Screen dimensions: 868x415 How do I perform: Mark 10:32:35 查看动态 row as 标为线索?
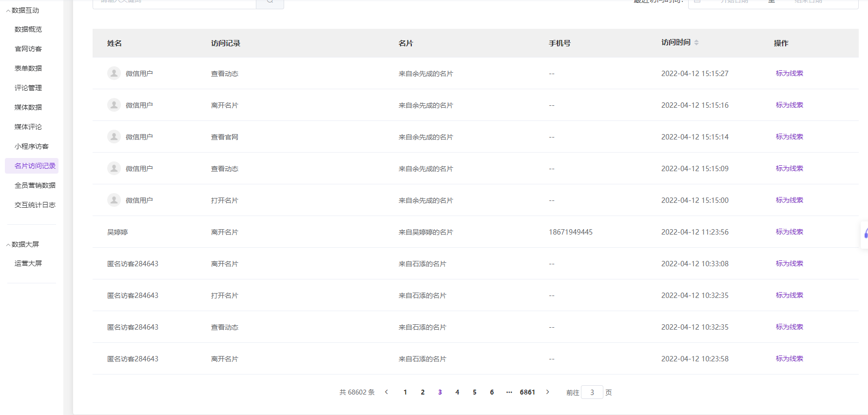click(790, 327)
